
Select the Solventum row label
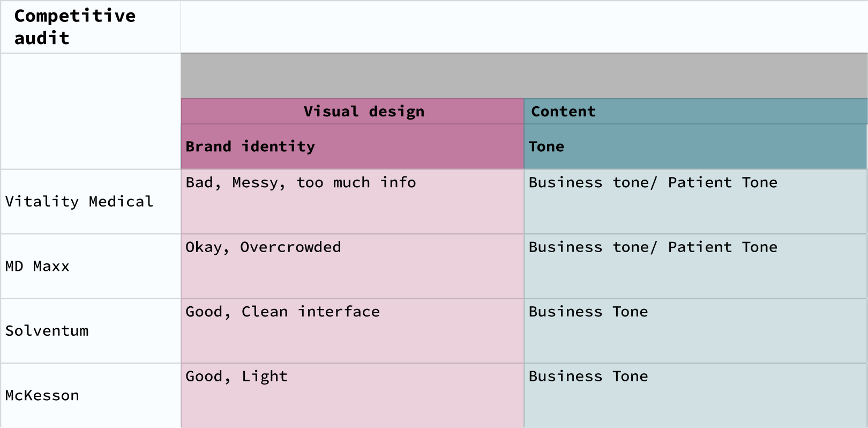[x=90, y=331]
